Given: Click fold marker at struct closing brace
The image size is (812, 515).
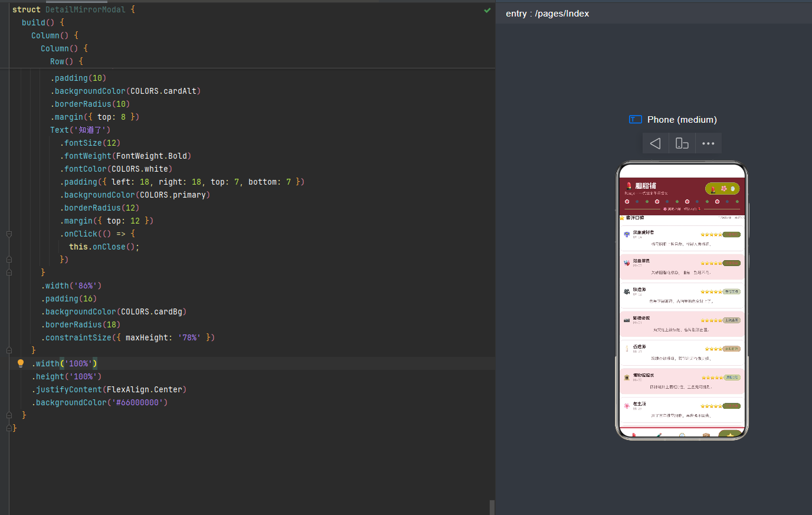Looking at the screenshot, I should 9,428.
